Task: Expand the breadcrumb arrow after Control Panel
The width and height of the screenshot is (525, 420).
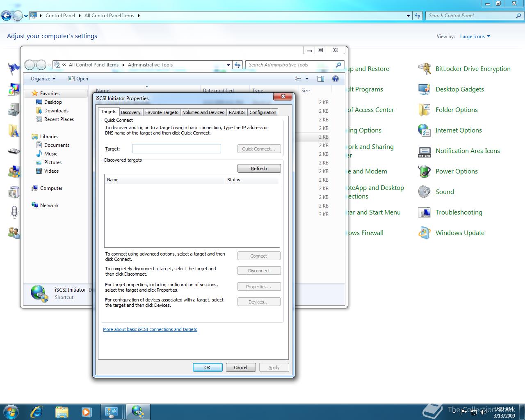Action: (80, 16)
